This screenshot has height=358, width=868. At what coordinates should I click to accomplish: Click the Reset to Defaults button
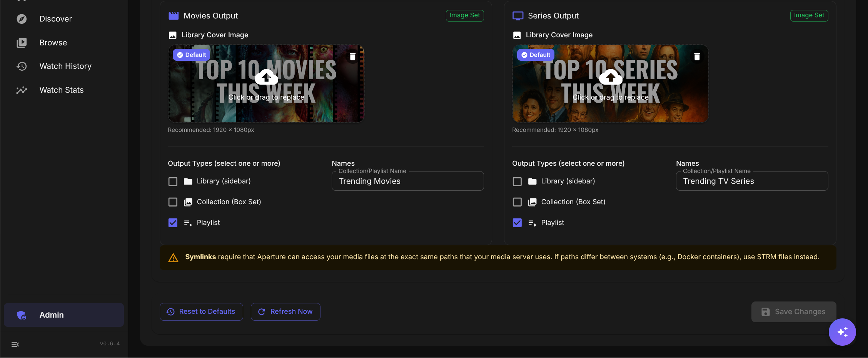point(201,312)
